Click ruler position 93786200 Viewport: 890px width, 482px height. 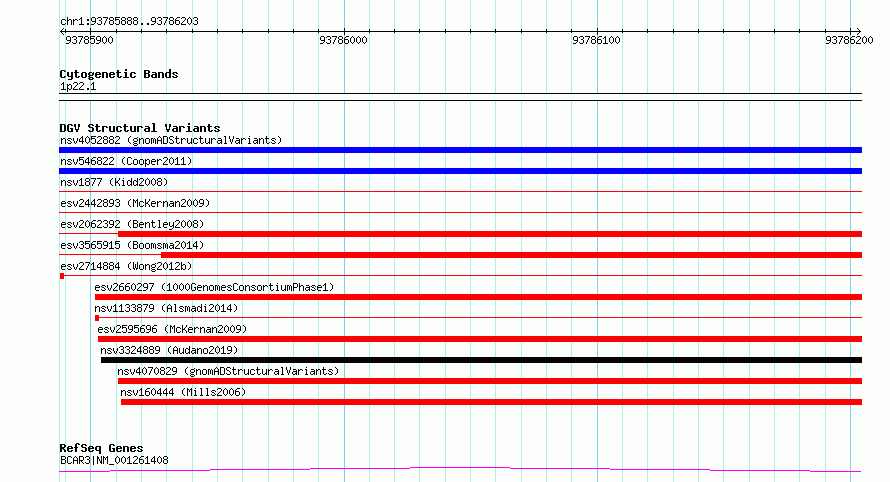coord(849,40)
